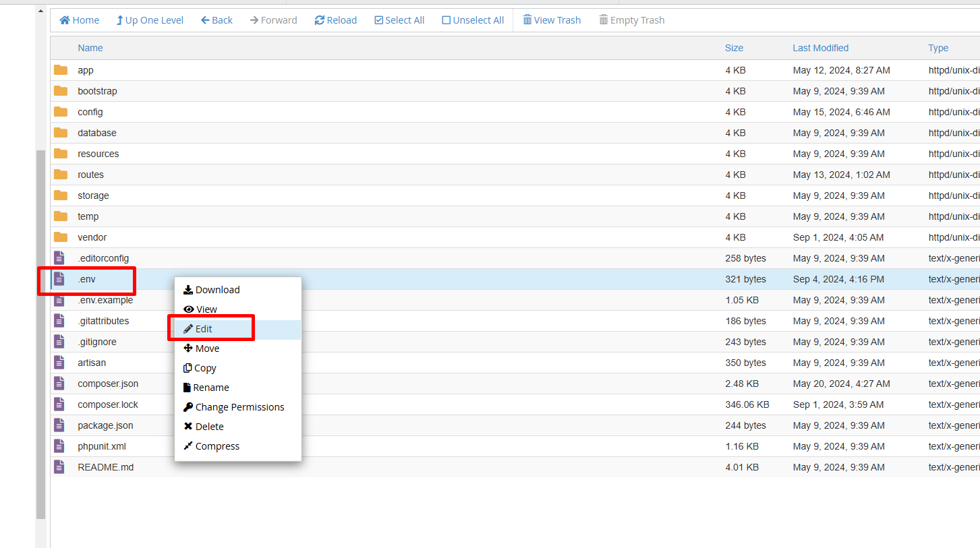Choose Edit from the context menu
The height and width of the screenshot is (548, 980).
pyautogui.click(x=204, y=329)
